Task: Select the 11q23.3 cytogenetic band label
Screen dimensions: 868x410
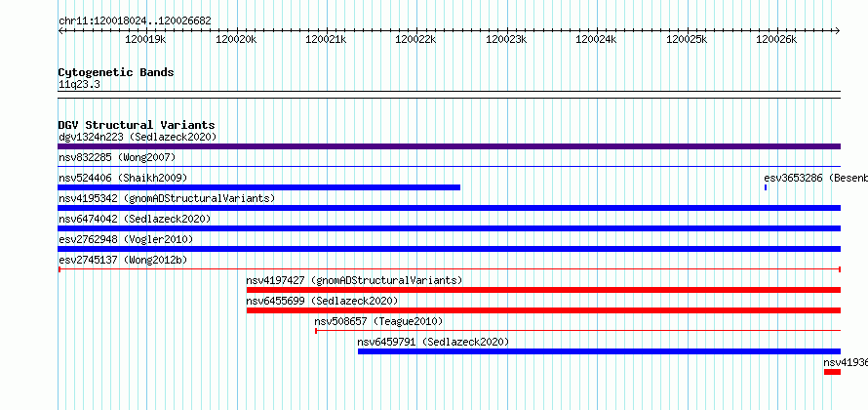Action: [79, 85]
